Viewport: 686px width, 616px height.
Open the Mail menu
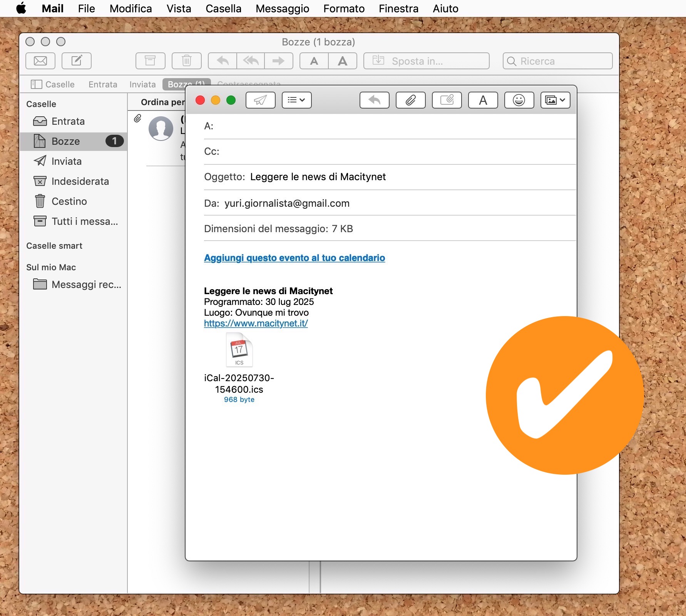pos(53,8)
